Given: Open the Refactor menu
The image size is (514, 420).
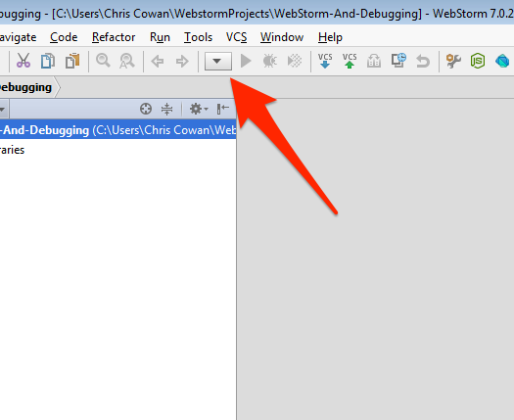Looking at the screenshot, I should click(x=114, y=37).
